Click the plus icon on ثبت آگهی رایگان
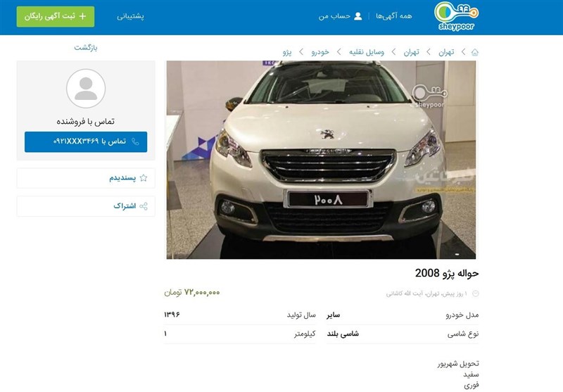 point(82,16)
